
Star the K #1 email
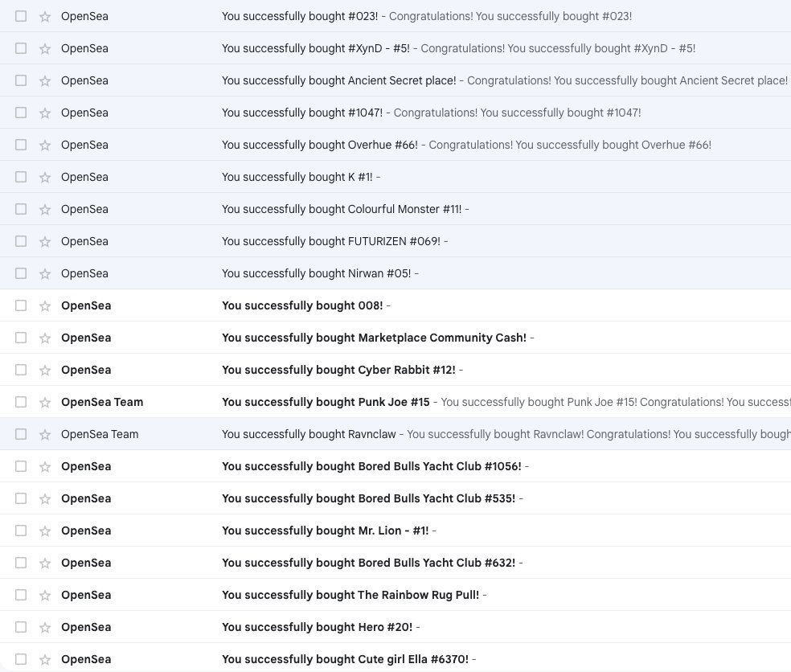tap(45, 178)
